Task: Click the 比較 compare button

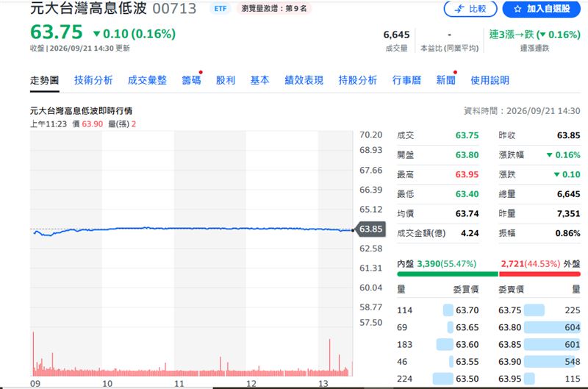Action: [x=470, y=9]
